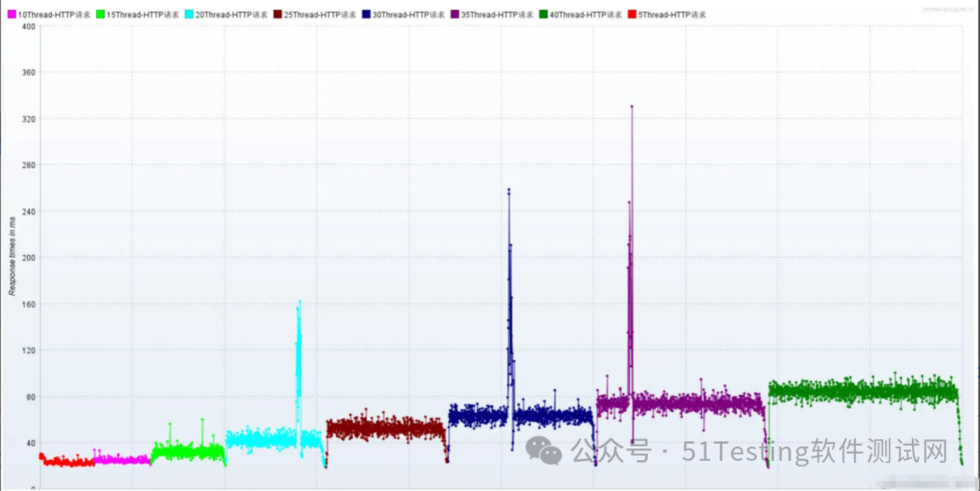Select the '25Thread-HTTP请求' legend label
The image size is (980, 491).
click(320, 15)
